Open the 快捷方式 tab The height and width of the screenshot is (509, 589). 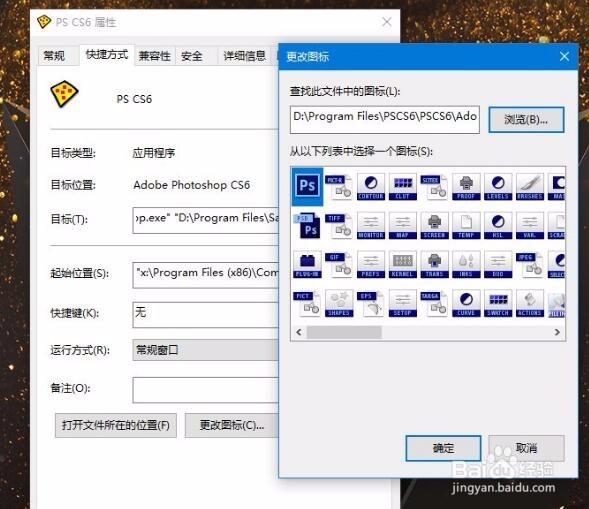pyautogui.click(x=107, y=55)
